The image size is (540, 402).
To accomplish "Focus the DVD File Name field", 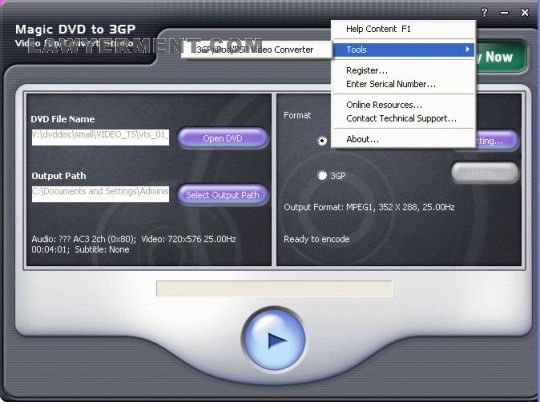I will coord(100,137).
